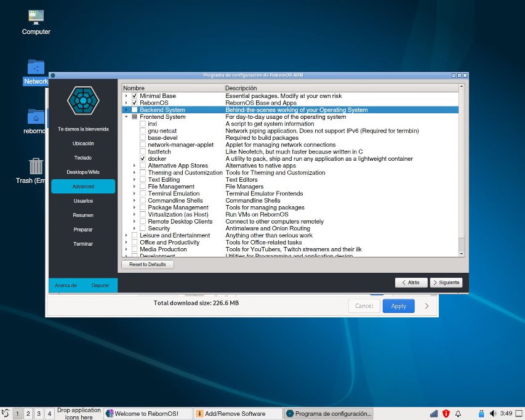Go to the Desktops/WMs step
The height and width of the screenshot is (420, 525).
[83, 172]
